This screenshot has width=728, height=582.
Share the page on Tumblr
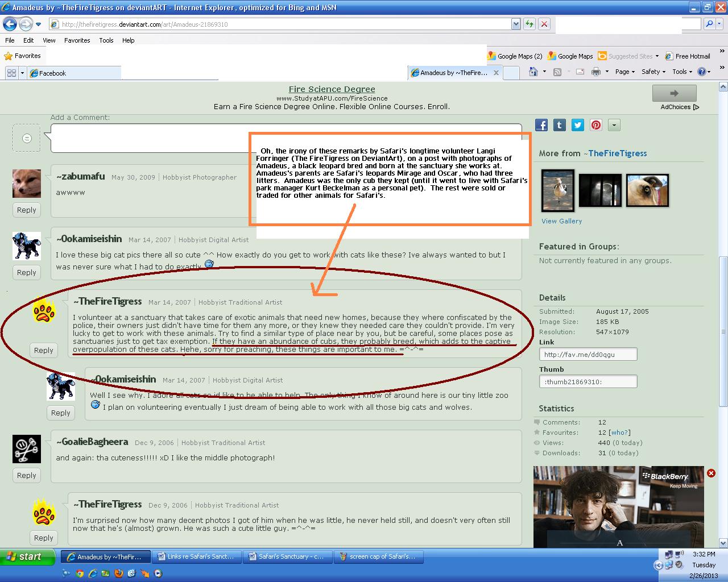[560, 125]
